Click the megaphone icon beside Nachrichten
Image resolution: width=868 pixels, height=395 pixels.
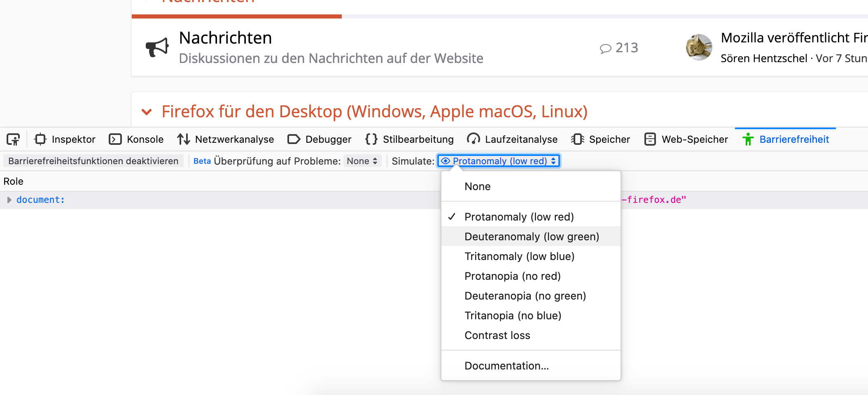(x=157, y=47)
